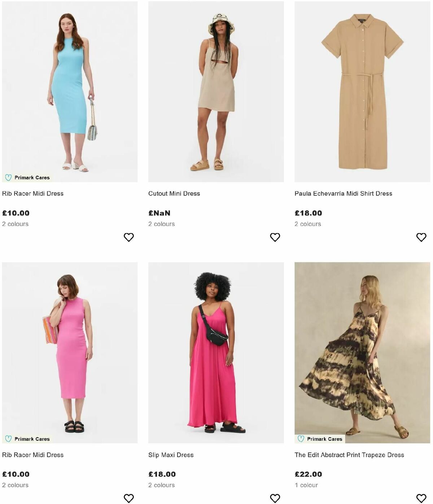Click the Primark Cares heart on trapeze dress
Screen dimensions: 433x504
coord(300,439)
